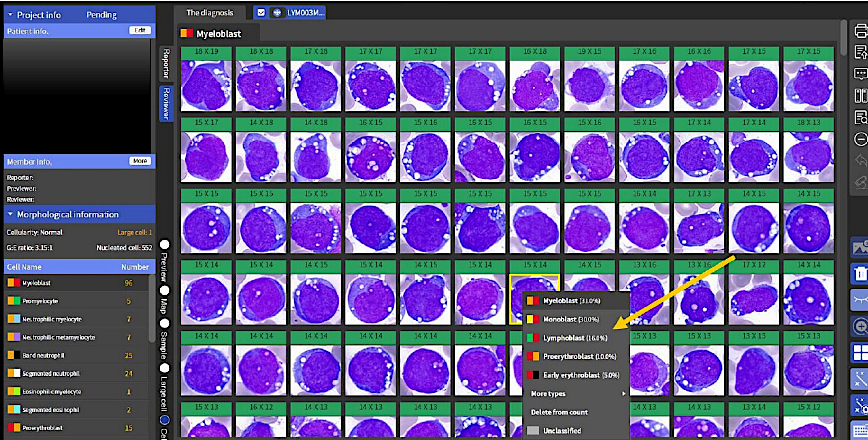Image resolution: width=868 pixels, height=440 pixels.
Task: Toggle the checkbox on the LYM003M tab
Action: (261, 13)
